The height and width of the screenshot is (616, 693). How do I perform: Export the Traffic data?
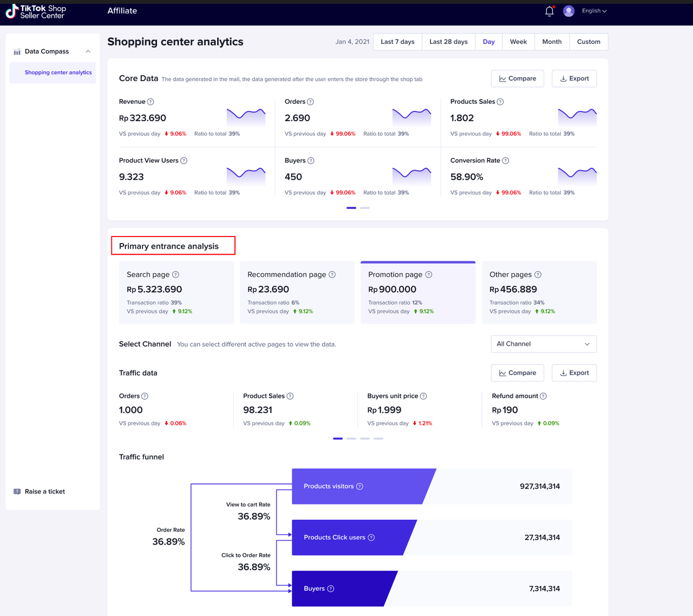(574, 373)
